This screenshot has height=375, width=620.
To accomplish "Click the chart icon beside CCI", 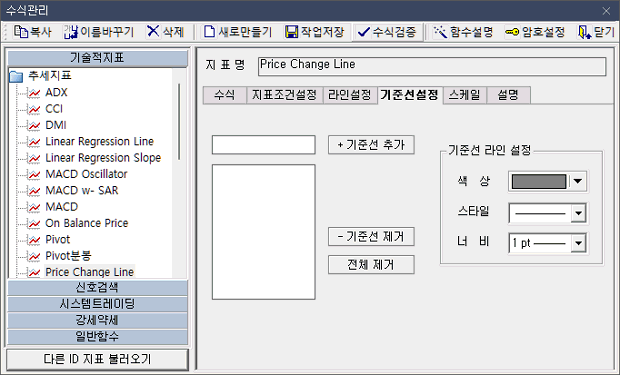I will 34,109.
